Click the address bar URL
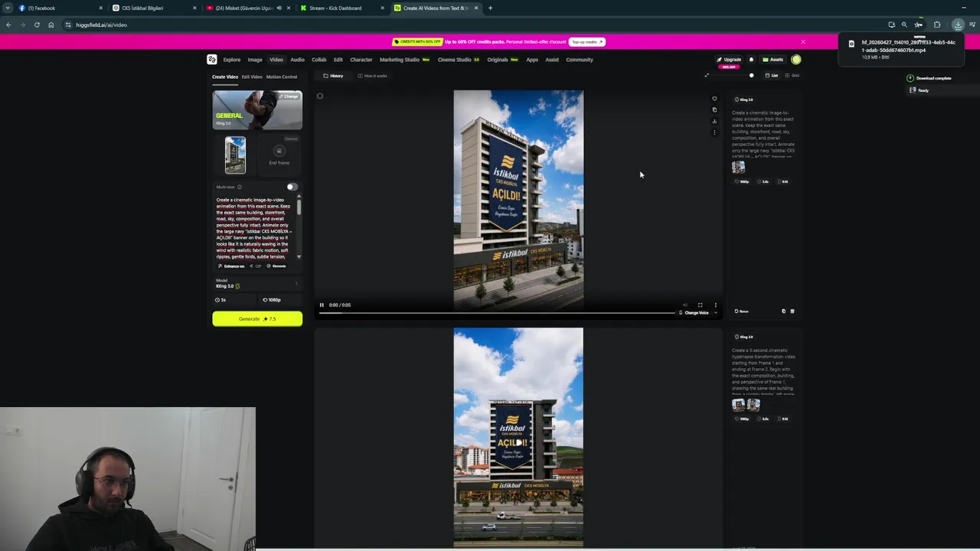 pos(101,24)
